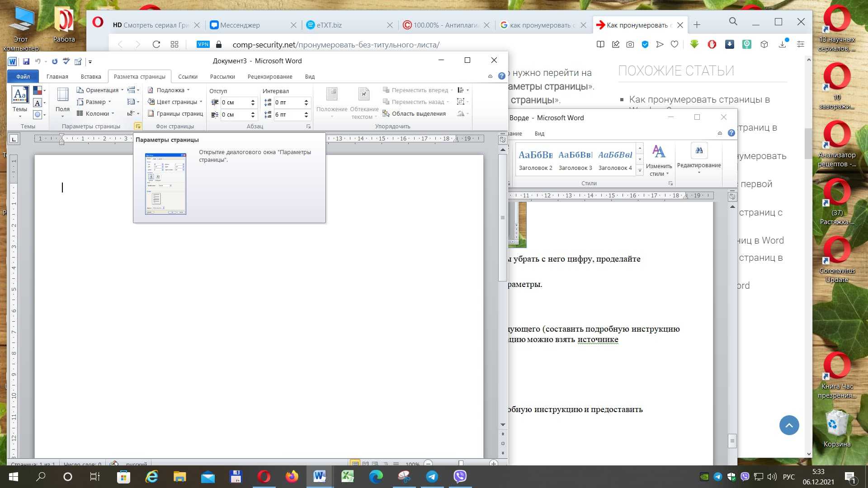This screenshot has width=868, height=488.
Task: Open theme fonts button with letter A
Action: point(39,103)
